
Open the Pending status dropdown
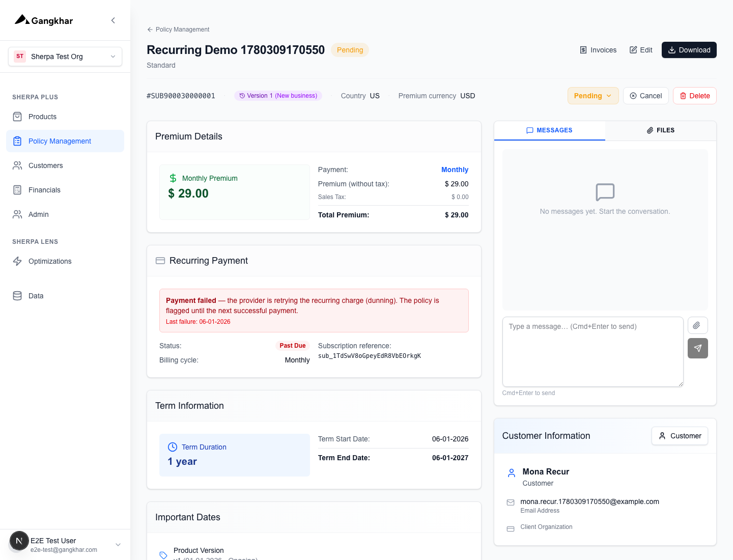click(x=593, y=96)
